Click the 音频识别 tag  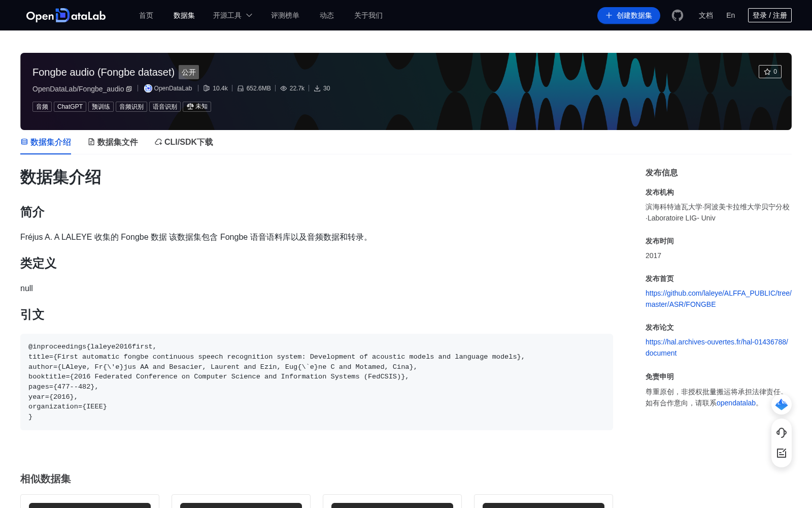(131, 107)
